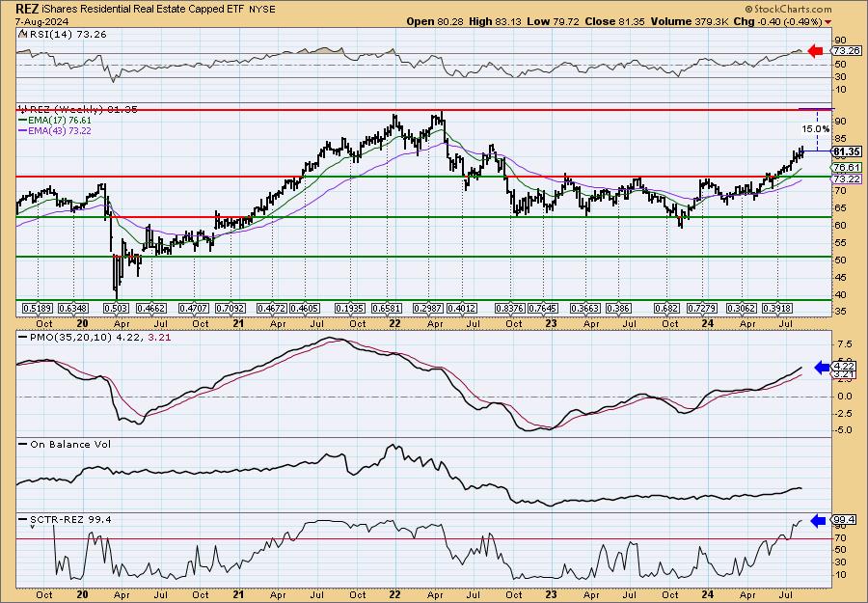Click the 0.7645 volume label

point(543,308)
